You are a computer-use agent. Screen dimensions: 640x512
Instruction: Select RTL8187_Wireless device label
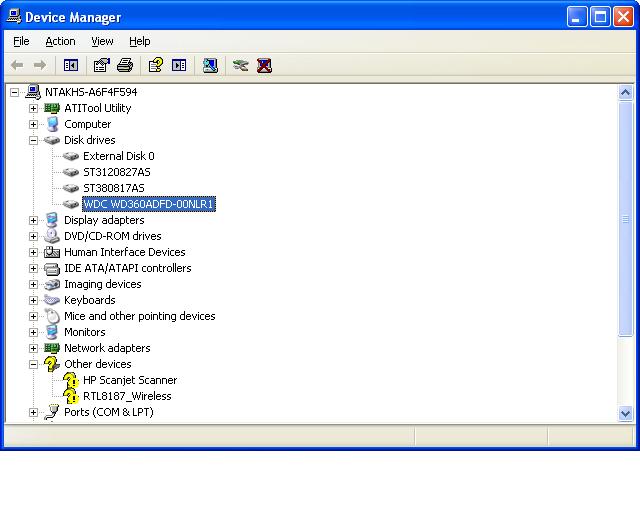(x=127, y=396)
